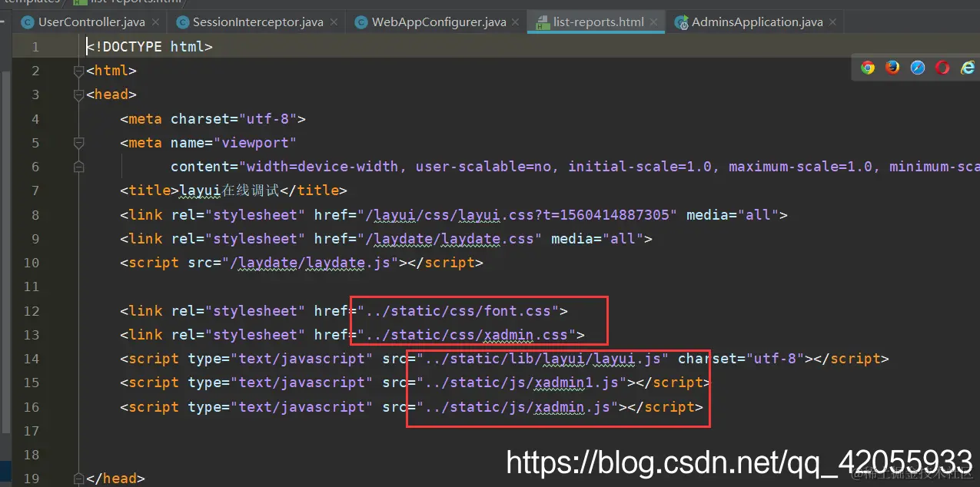The width and height of the screenshot is (980, 487).
Task: Click the opening html tag text
Action: pos(111,71)
